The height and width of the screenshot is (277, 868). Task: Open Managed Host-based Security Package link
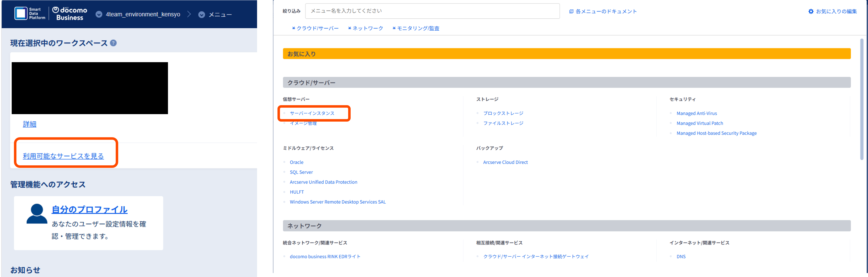pos(716,133)
